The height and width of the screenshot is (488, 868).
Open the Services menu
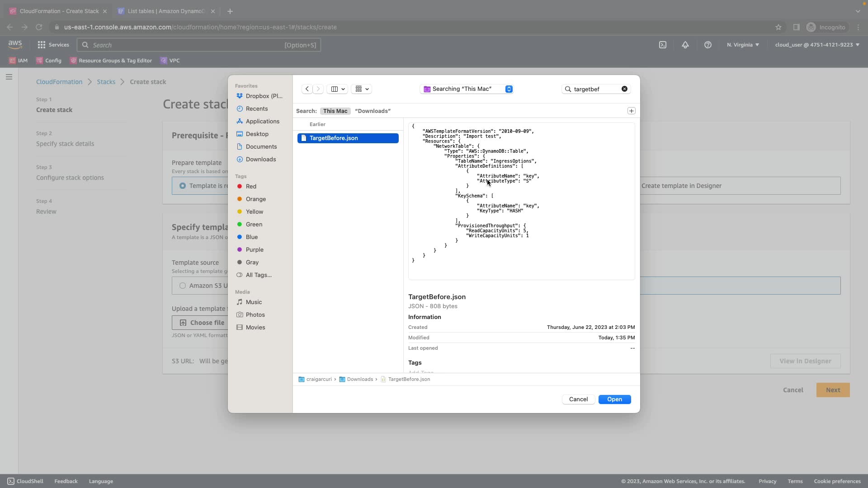click(53, 45)
